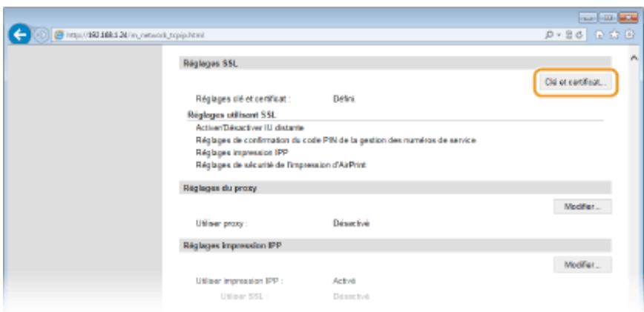Click the 'Utiliser SSL :' label
Viewport: 644px width, 312px height.
click(x=244, y=296)
